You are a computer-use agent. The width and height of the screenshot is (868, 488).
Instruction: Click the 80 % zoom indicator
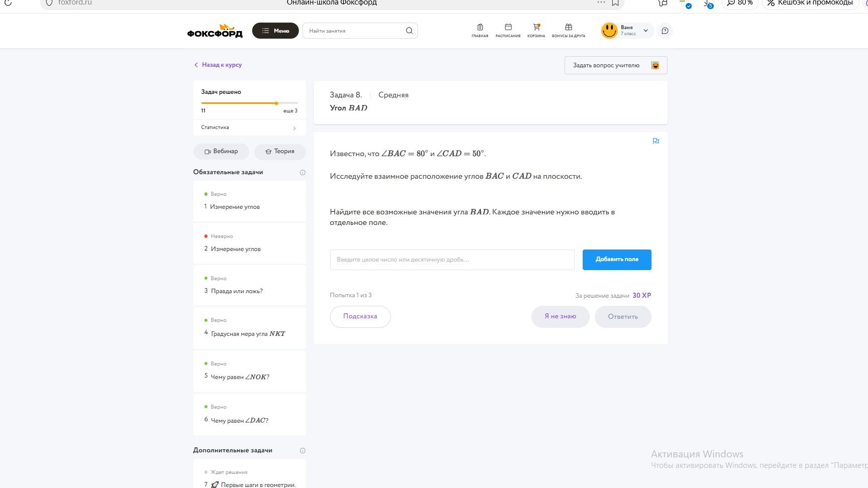click(740, 3)
